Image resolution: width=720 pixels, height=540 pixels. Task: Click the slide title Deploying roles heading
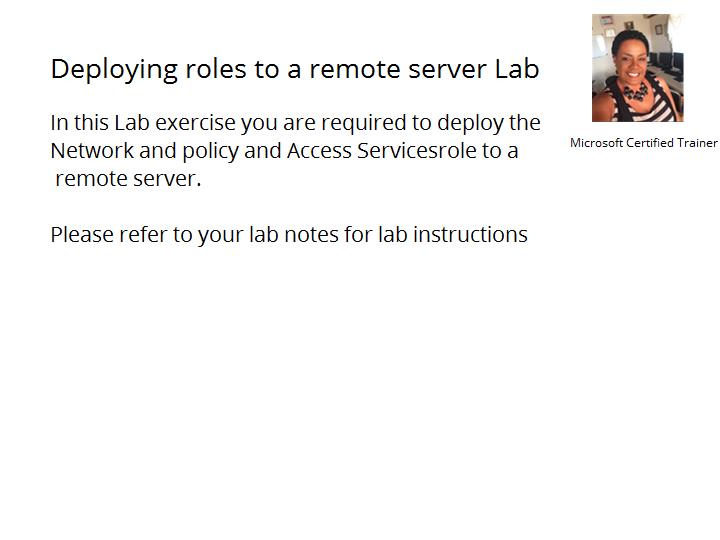(295, 70)
